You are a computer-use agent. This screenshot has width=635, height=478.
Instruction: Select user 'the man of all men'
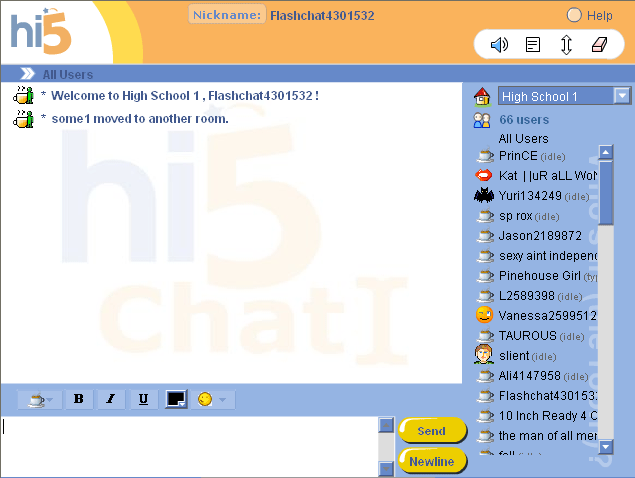pos(548,435)
